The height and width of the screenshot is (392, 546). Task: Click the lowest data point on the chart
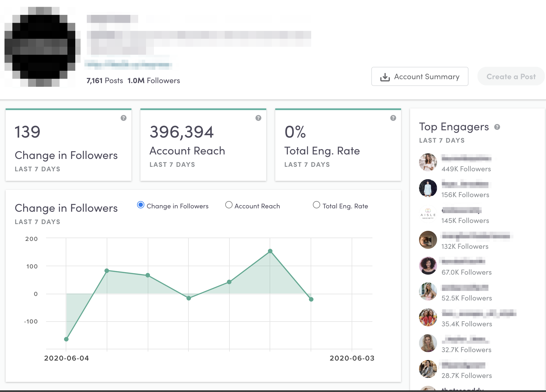tap(66, 339)
